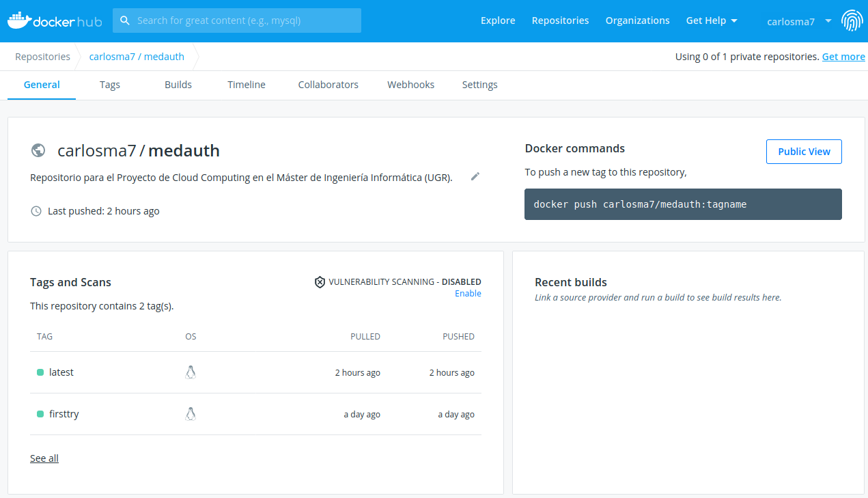This screenshot has height=498, width=868.
Task: Go to Repositories in top navigation
Action: click(560, 20)
